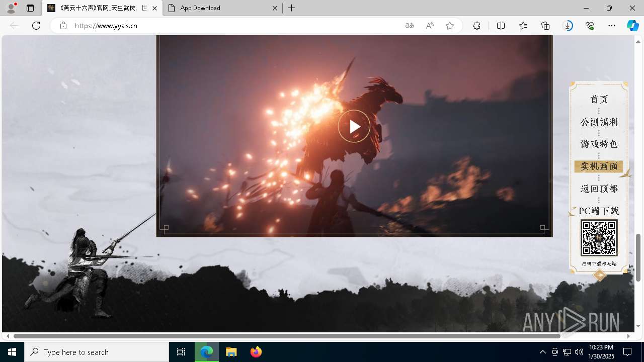
Task: Toggle split screen view
Action: [501, 26]
